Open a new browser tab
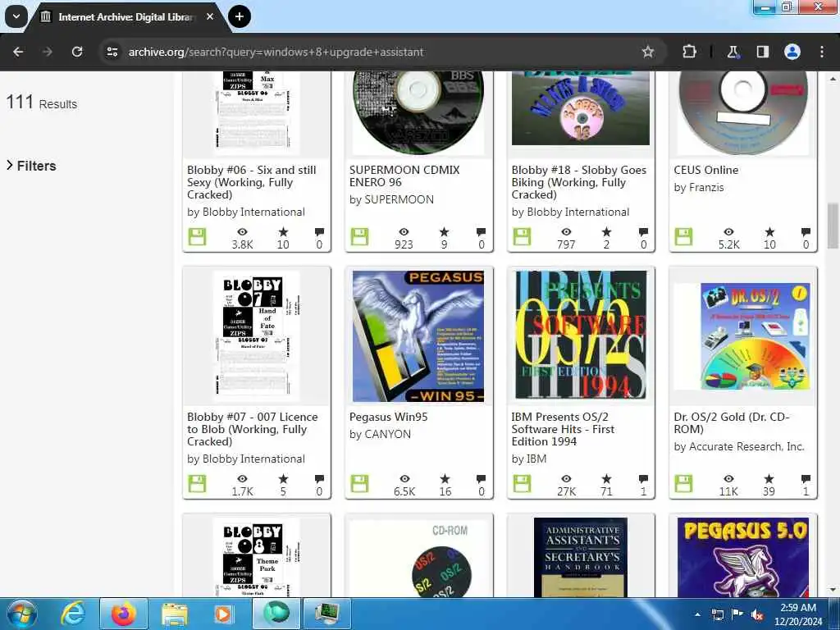840x630 pixels. pyautogui.click(x=239, y=16)
